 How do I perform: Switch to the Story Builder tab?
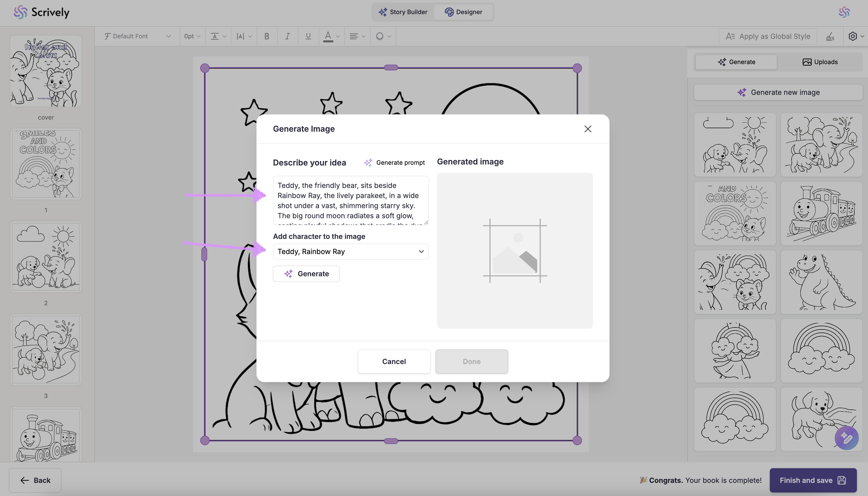pyautogui.click(x=403, y=12)
